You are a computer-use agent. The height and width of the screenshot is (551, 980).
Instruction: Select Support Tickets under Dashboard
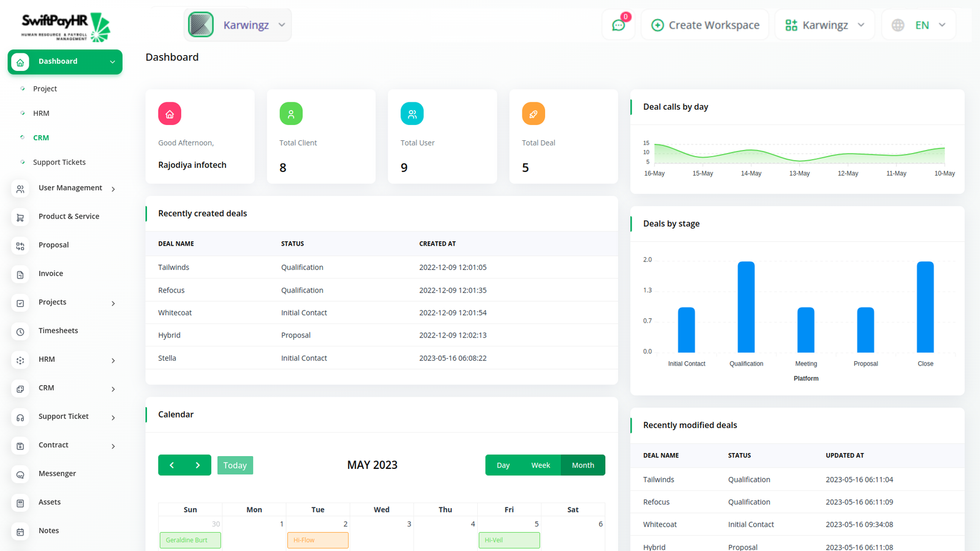tap(59, 162)
